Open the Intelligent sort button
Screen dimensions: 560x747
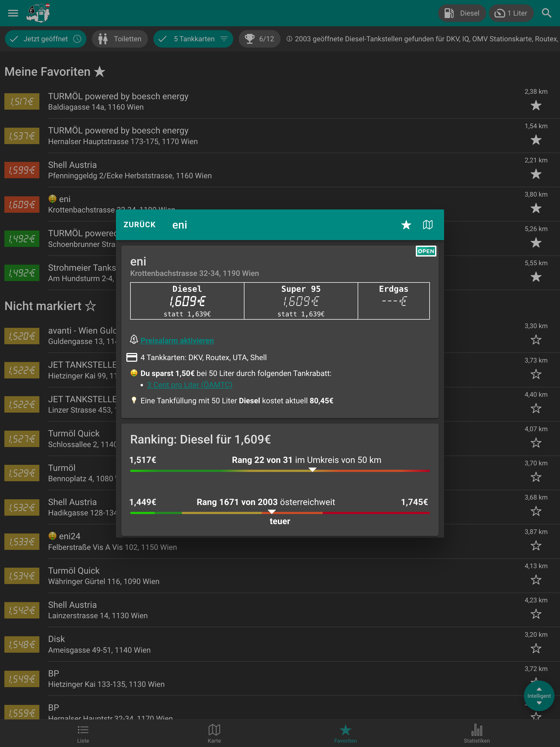[x=539, y=696]
